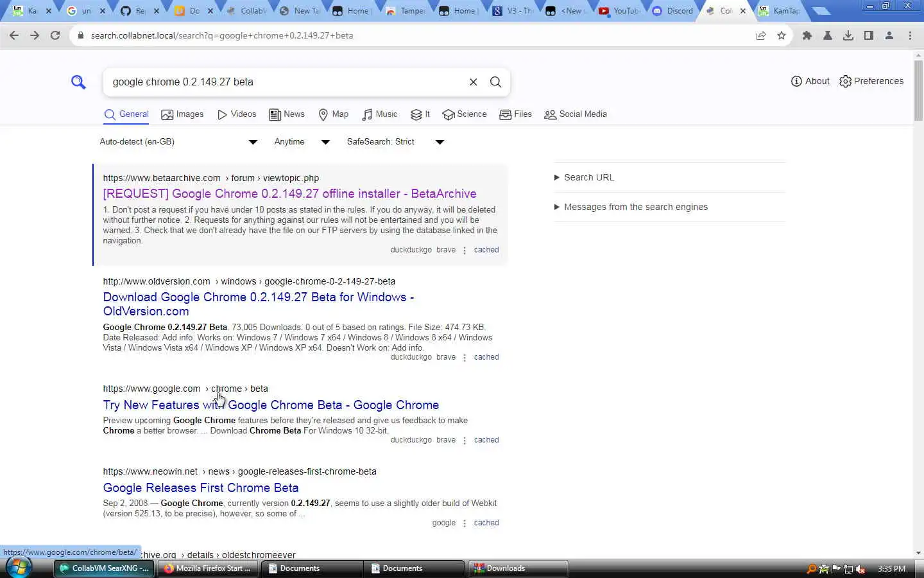Open three-dot menu on Neowin result
This screenshot has height=578, width=924.
point(465,523)
